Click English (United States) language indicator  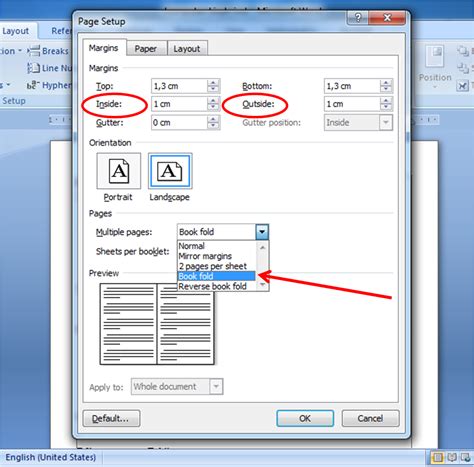point(51,457)
